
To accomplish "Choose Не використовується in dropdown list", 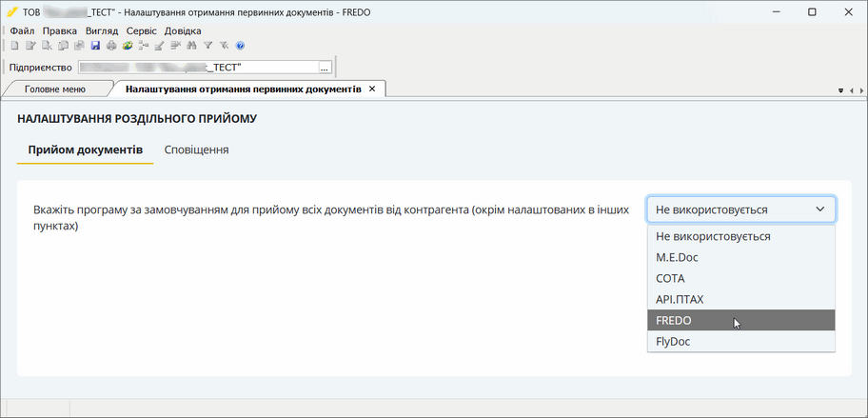I will pyautogui.click(x=740, y=236).
